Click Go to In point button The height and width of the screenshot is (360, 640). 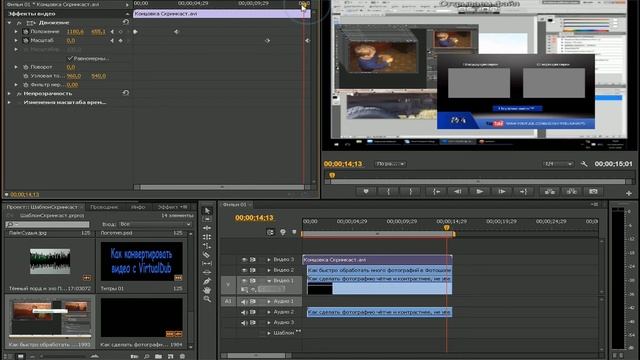436,191
